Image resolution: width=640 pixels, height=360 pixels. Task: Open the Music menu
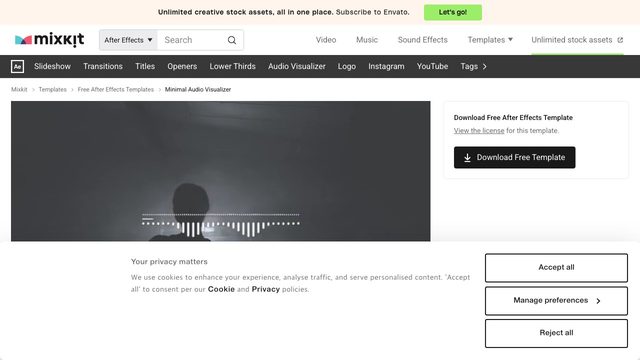367,40
